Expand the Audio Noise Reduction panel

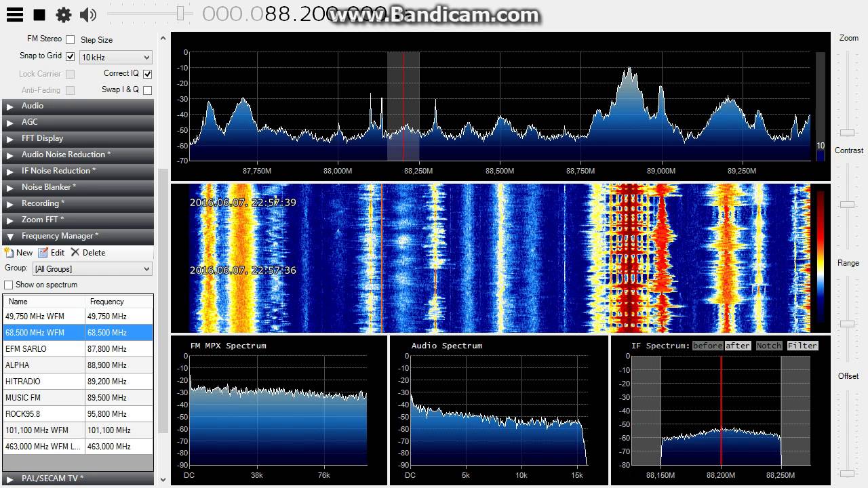click(78, 155)
